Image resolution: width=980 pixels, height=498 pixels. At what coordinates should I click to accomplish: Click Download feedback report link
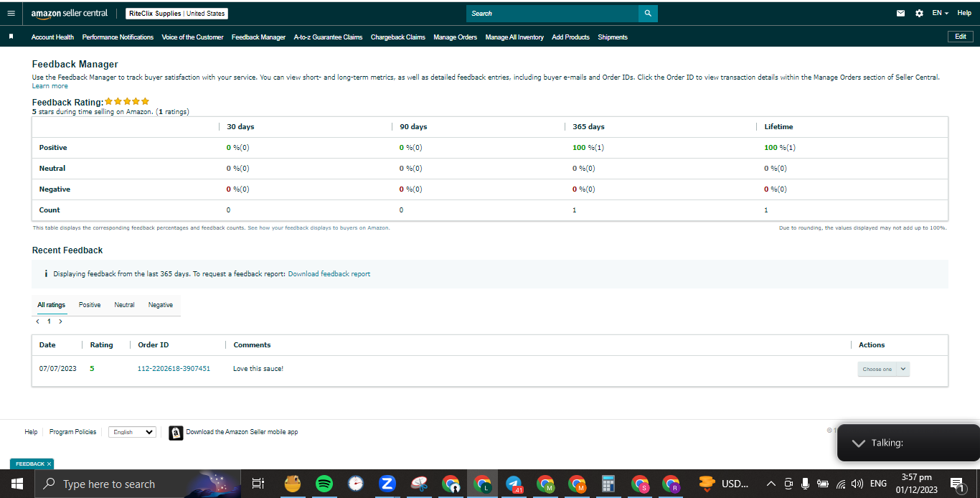(329, 274)
